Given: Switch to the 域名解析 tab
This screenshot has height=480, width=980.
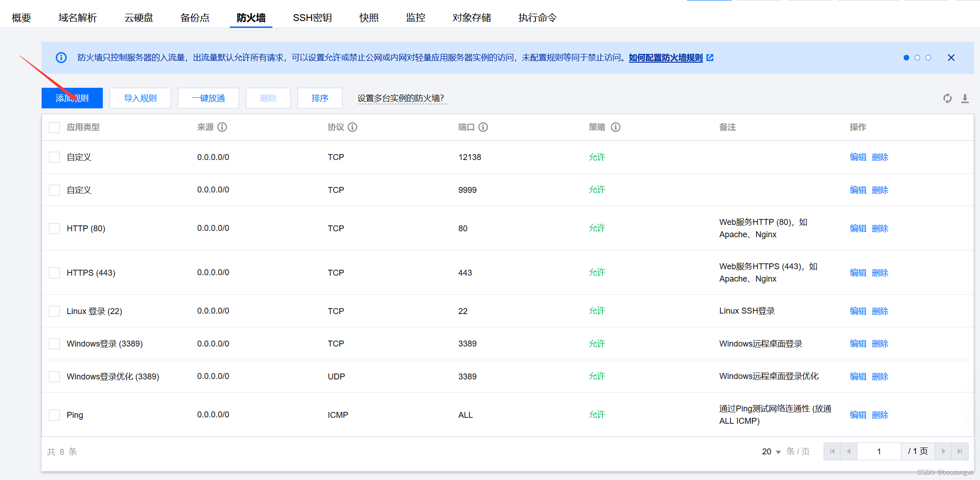Looking at the screenshot, I should tap(78, 18).
